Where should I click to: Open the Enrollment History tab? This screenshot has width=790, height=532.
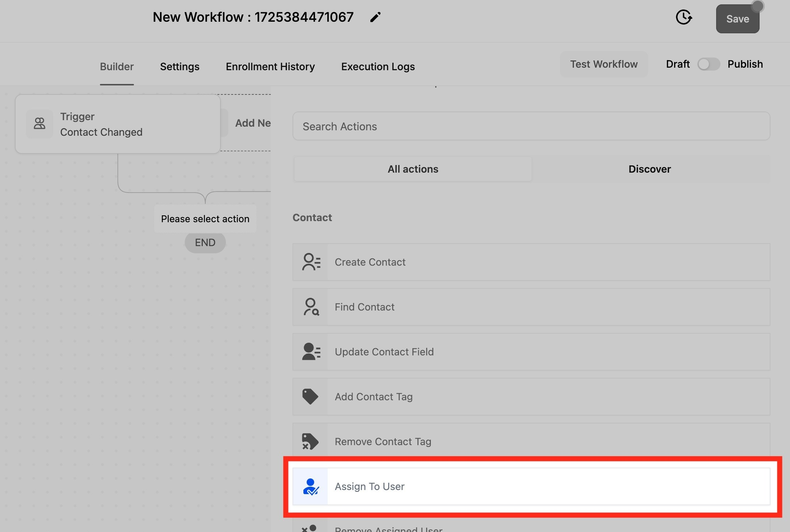(270, 67)
